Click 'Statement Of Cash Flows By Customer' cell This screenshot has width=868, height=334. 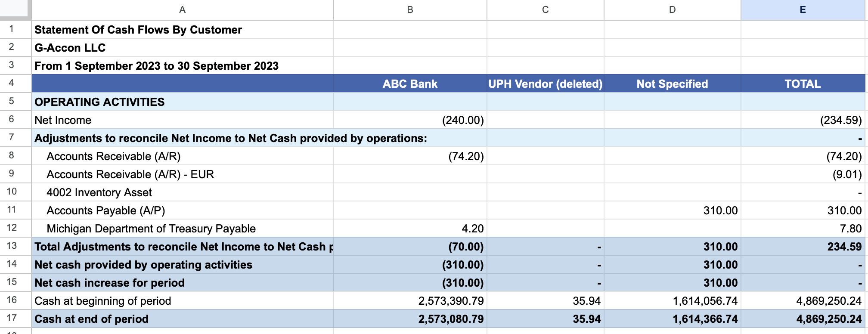click(x=183, y=29)
